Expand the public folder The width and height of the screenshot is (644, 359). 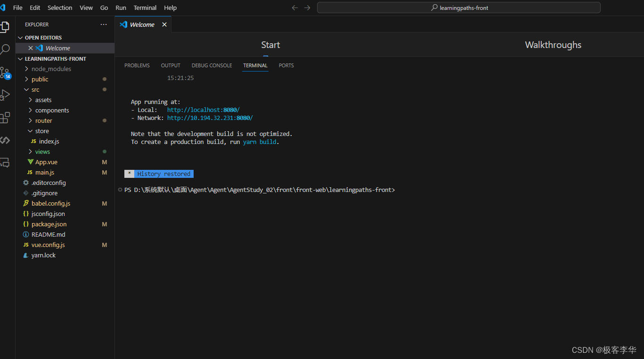click(x=26, y=79)
